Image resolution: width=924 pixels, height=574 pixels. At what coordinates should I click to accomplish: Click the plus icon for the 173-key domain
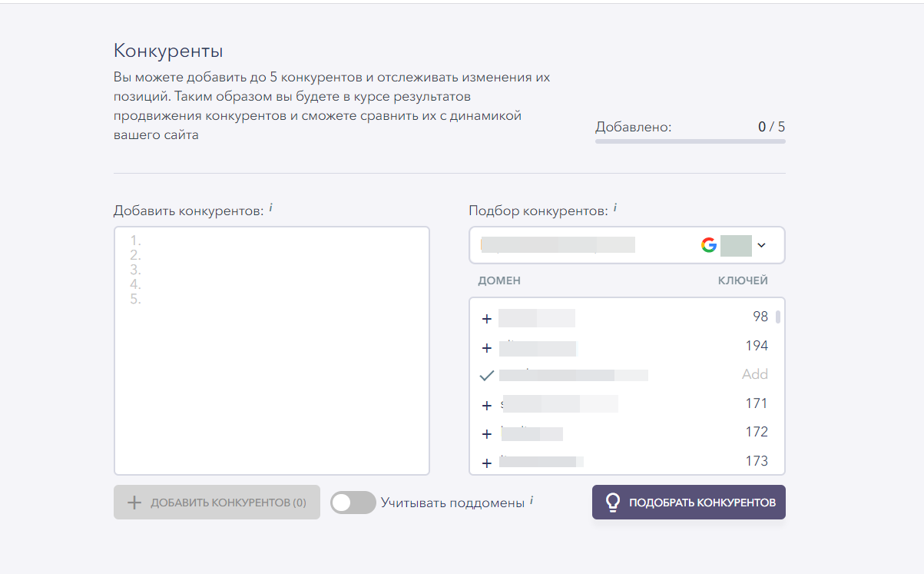click(486, 463)
